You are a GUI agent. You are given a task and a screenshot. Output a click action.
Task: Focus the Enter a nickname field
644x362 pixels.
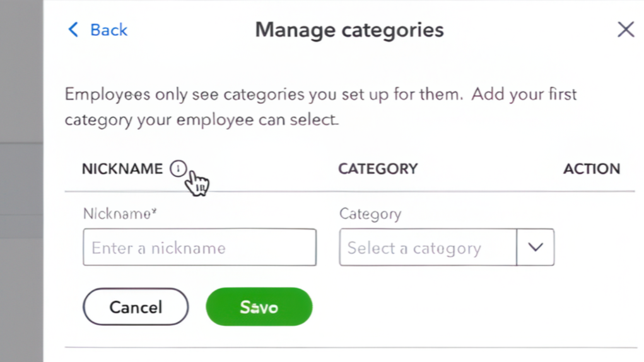click(199, 247)
